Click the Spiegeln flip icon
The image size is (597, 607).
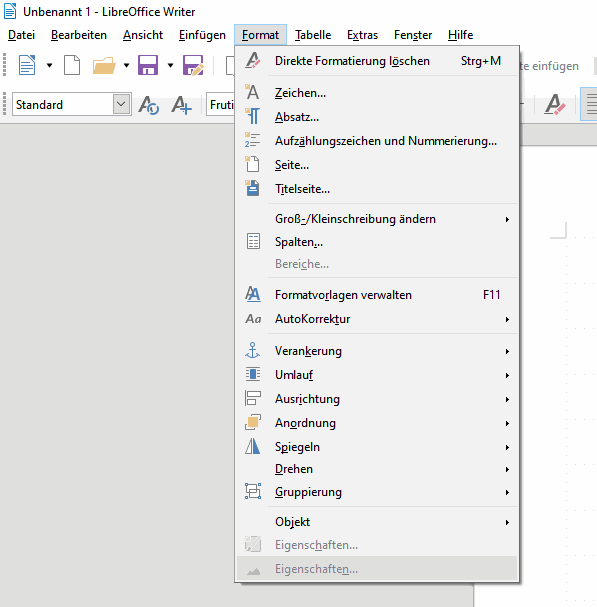[x=253, y=446]
